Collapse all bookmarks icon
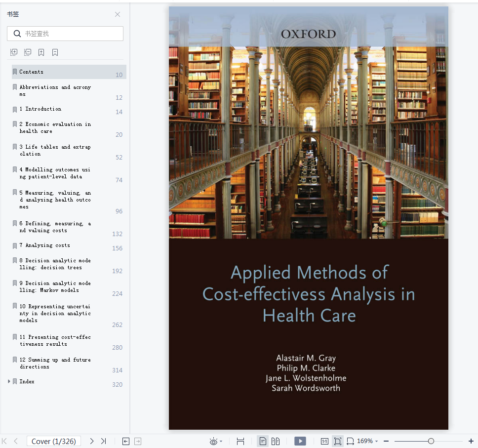 point(28,52)
